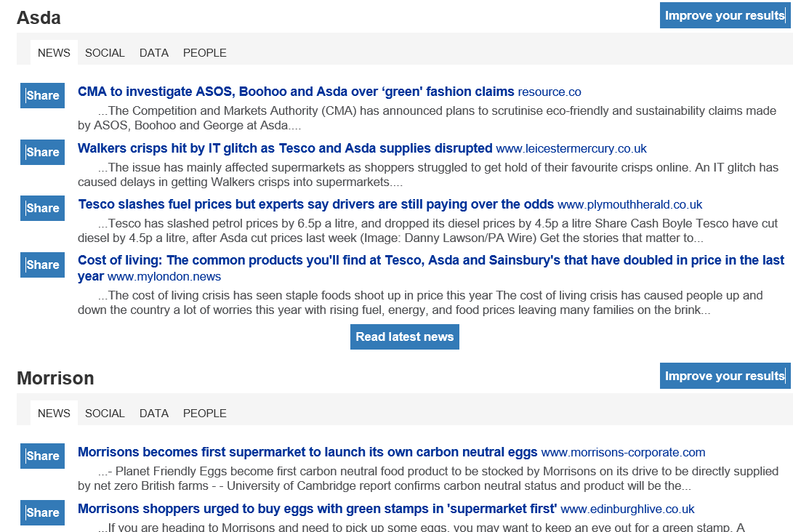Click Improve your results for Asda

[725, 15]
